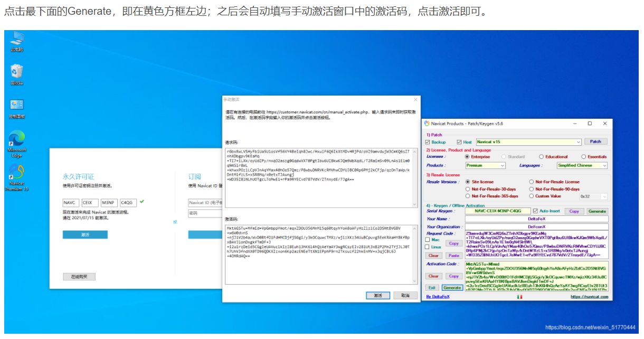Paste into the request code field

(453, 256)
